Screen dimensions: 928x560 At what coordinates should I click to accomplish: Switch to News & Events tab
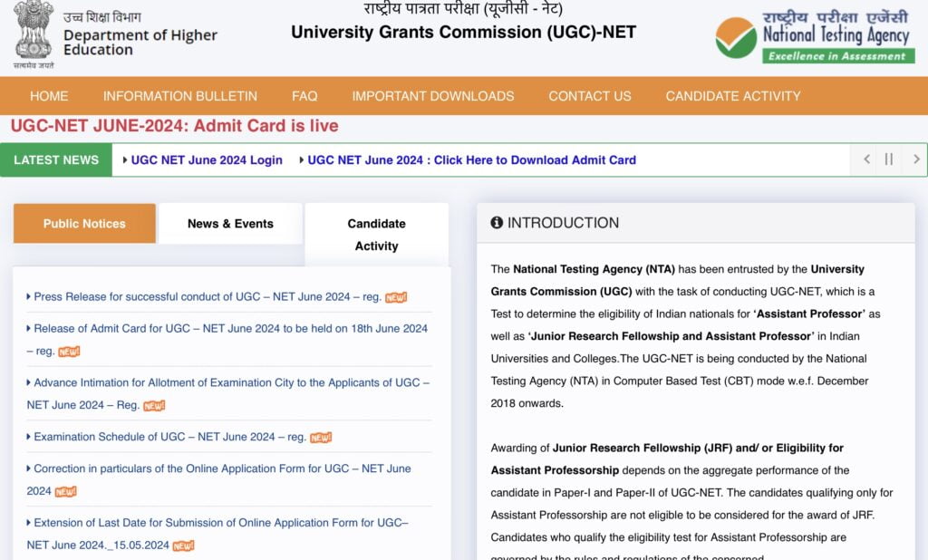(x=230, y=223)
